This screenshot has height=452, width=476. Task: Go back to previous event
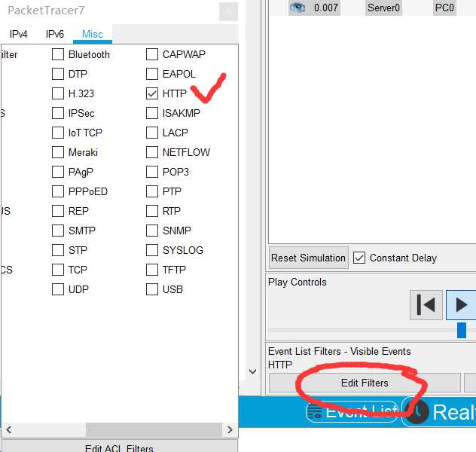(x=426, y=305)
